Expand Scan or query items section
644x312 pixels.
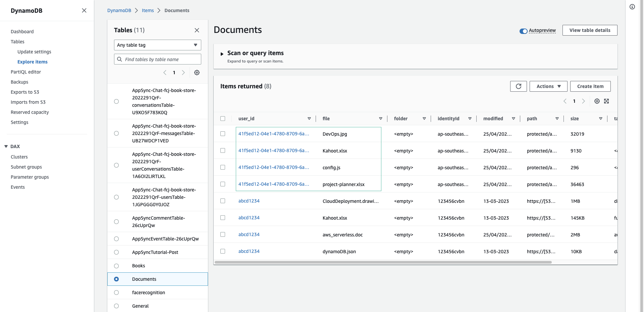[x=222, y=54]
